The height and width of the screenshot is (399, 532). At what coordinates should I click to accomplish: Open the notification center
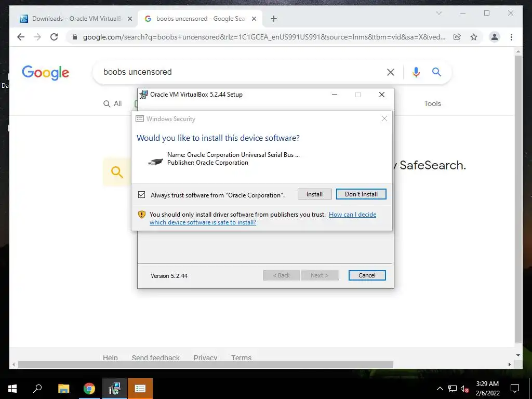[515, 389]
